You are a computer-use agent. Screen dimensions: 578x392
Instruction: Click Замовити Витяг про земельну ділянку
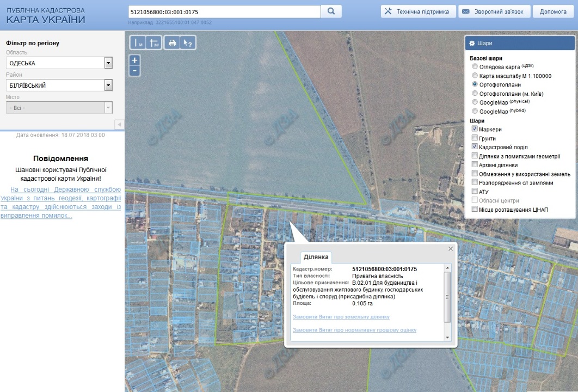pyautogui.click(x=341, y=317)
